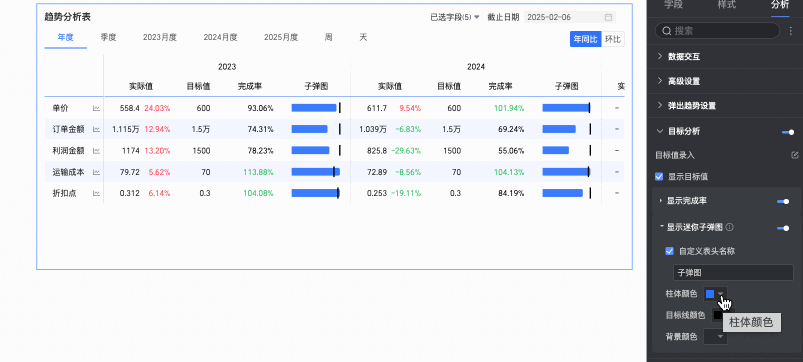Image resolution: width=803 pixels, height=362 pixels.
Task: Click the 趋势分析表 title
Action: point(68,17)
